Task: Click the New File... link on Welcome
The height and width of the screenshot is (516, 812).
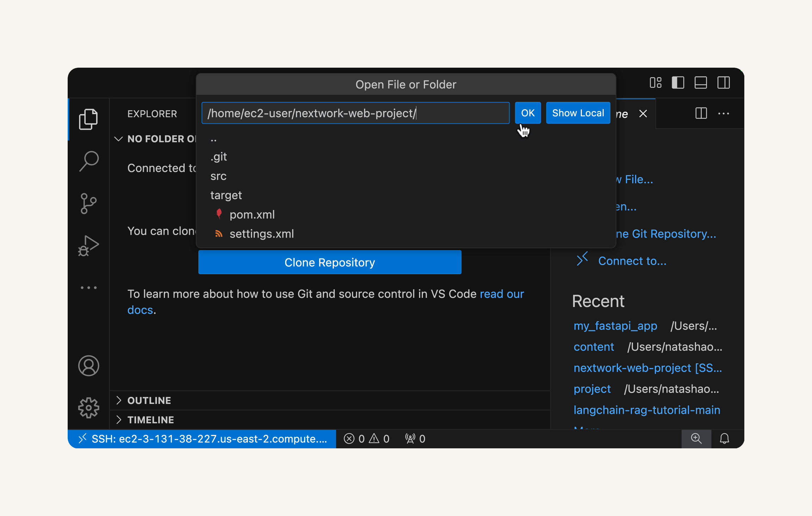Action: [634, 179]
